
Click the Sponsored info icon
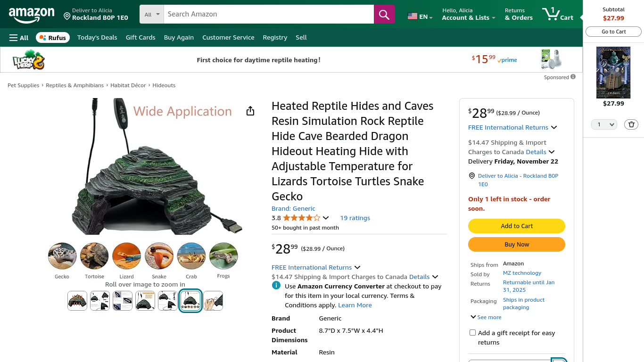(573, 77)
